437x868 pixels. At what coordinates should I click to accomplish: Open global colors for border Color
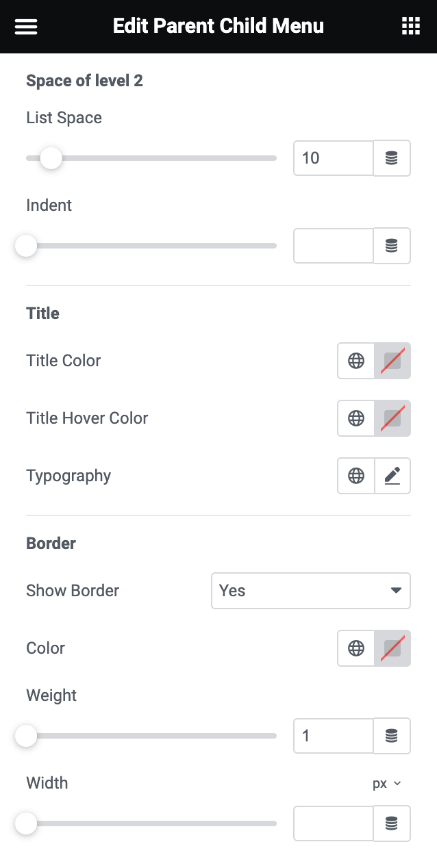tap(356, 648)
